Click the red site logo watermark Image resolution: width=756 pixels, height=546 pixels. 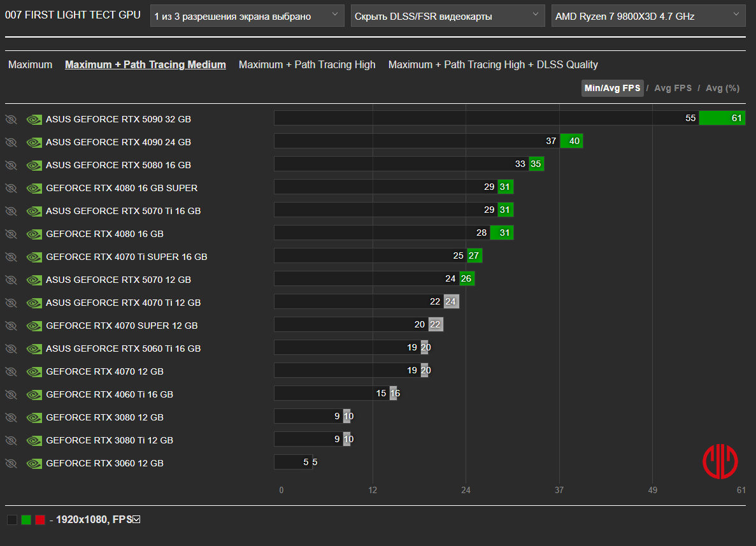pyautogui.click(x=720, y=461)
